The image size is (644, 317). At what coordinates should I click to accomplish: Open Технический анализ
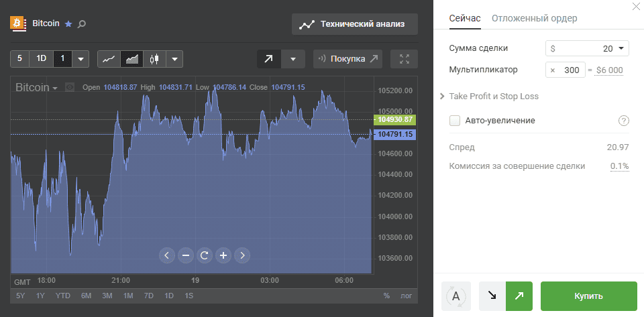tap(355, 24)
